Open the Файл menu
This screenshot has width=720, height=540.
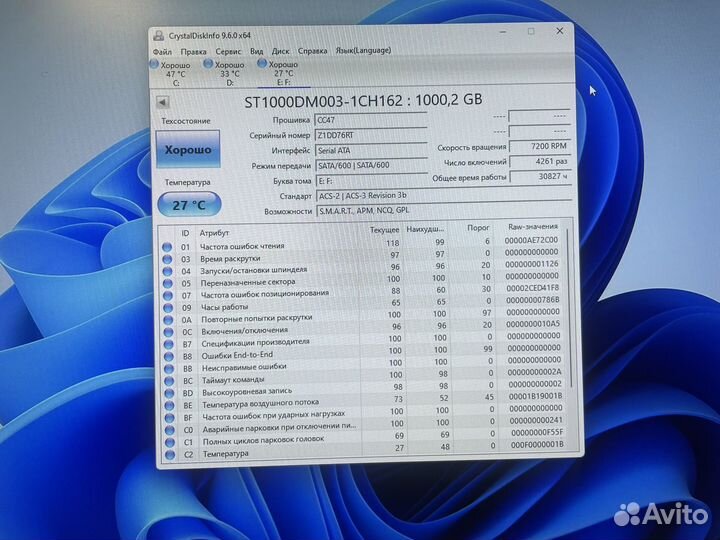pyautogui.click(x=162, y=51)
